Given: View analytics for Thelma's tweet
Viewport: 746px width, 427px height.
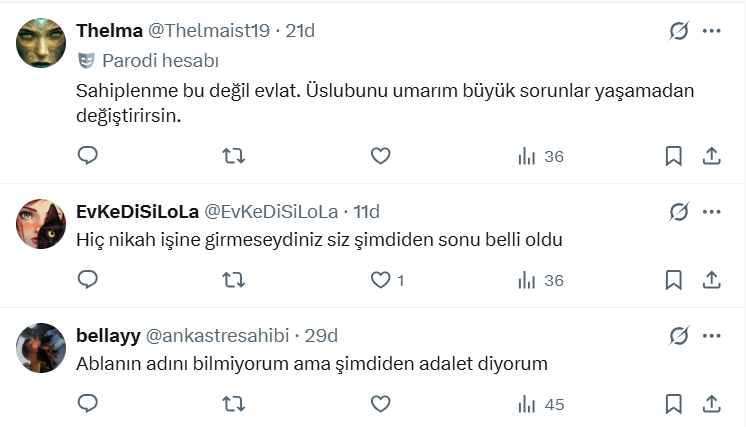Looking at the screenshot, I should point(541,156).
